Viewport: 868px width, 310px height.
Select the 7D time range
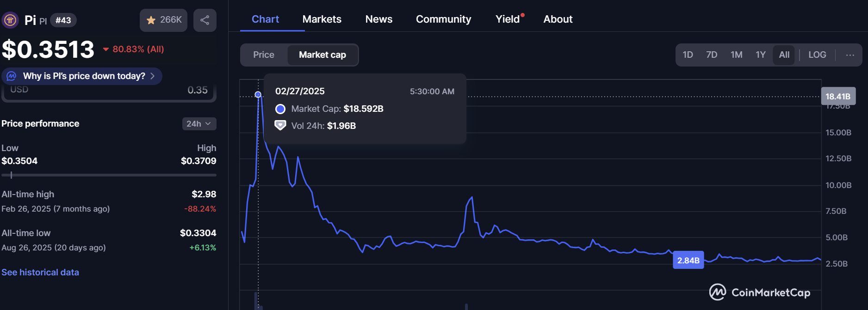[x=712, y=55]
